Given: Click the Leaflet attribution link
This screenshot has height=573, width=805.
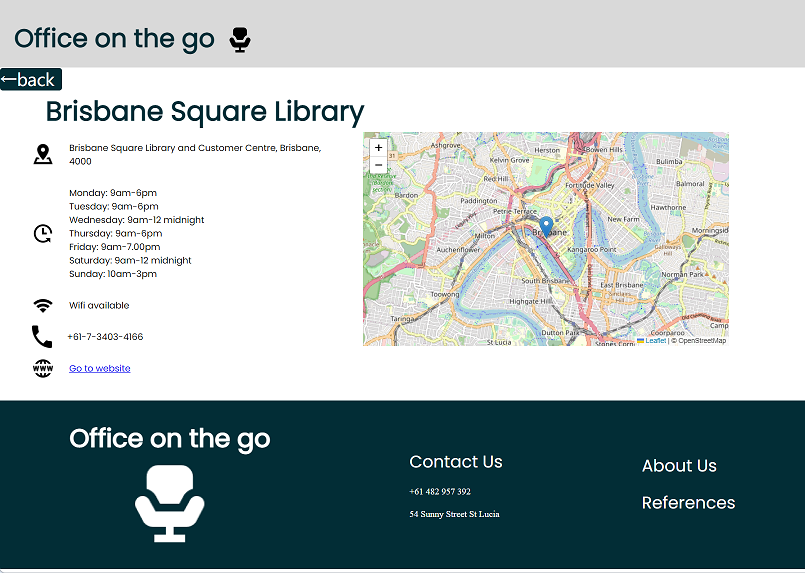Looking at the screenshot, I should [x=655, y=341].
